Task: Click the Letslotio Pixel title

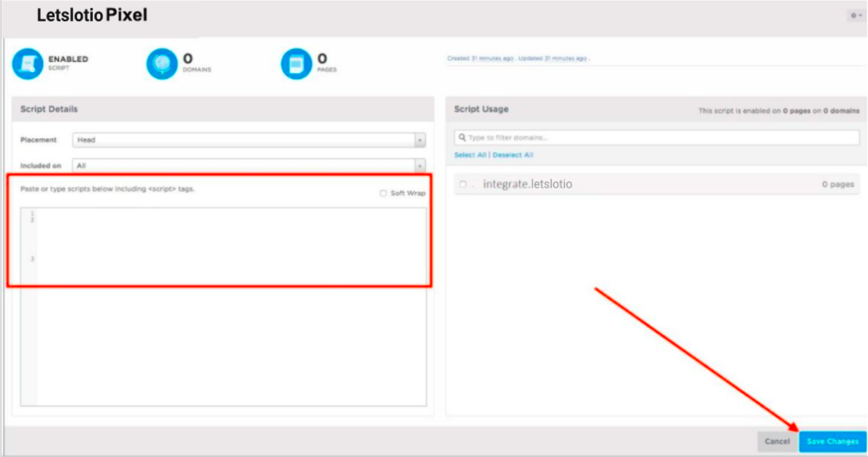Action: [92, 16]
